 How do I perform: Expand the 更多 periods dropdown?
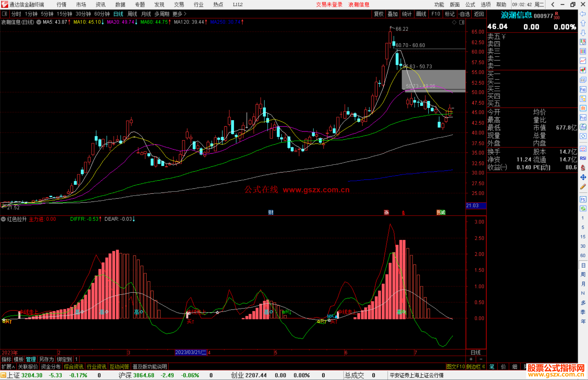(x=179, y=14)
